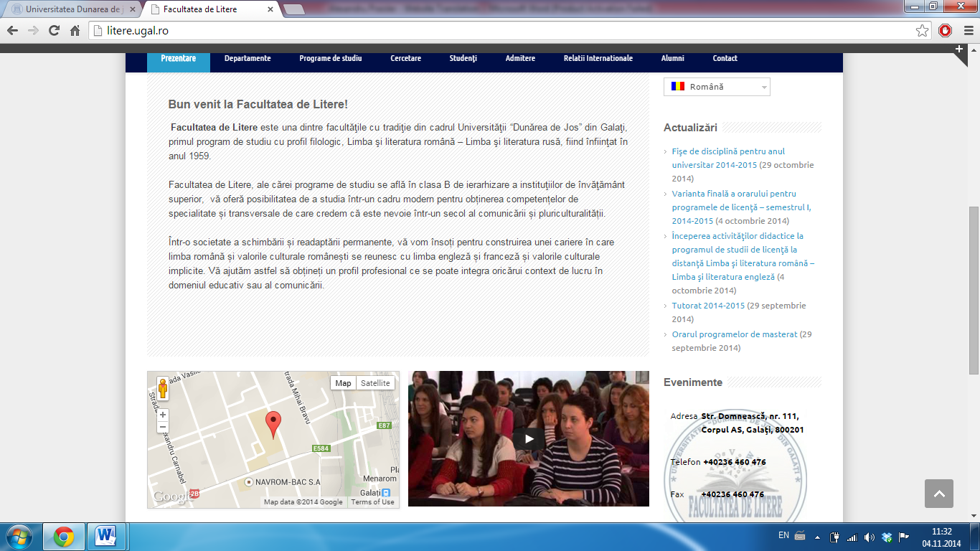Click the volume icon in system tray
980x551 pixels.
click(870, 537)
